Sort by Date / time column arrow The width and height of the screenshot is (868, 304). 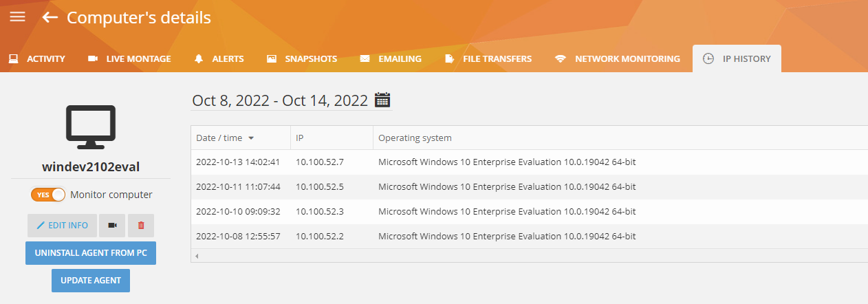coord(251,138)
